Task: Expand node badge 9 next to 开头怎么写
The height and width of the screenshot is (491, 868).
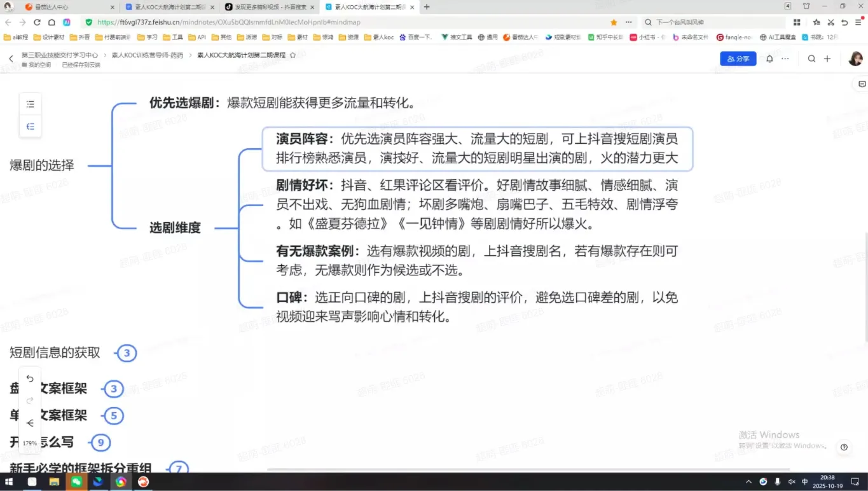Action: pyautogui.click(x=100, y=442)
